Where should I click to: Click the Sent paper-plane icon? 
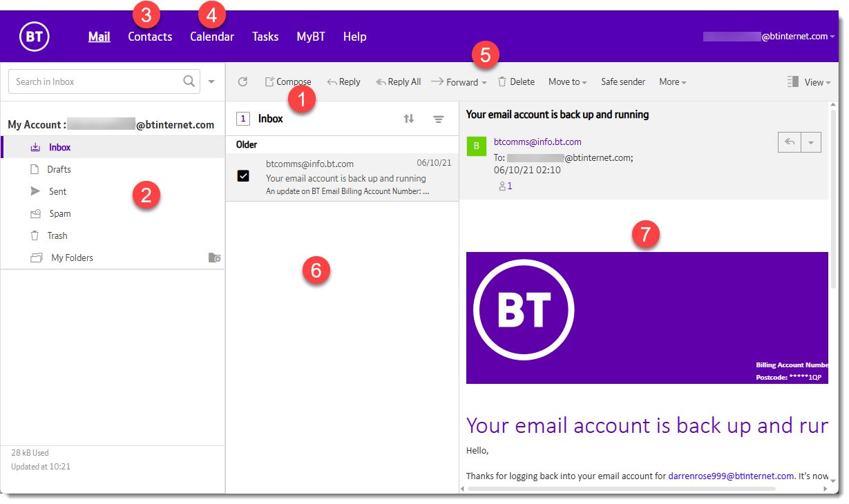point(35,191)
